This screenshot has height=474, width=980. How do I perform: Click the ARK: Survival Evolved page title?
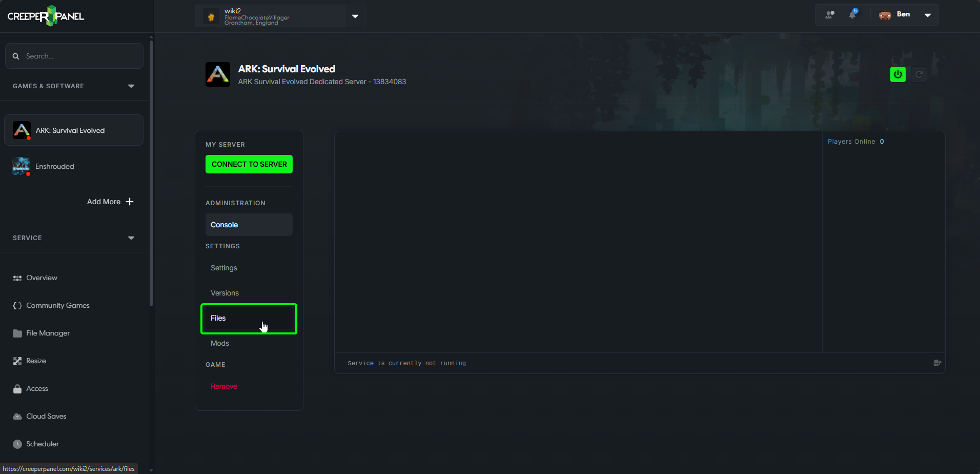(x=287, y=69)
